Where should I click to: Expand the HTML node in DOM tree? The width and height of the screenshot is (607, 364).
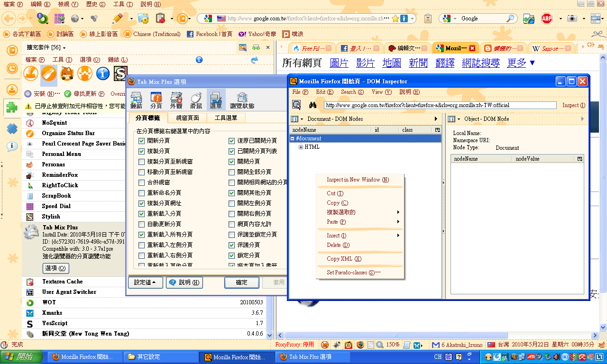click(301, 147)
